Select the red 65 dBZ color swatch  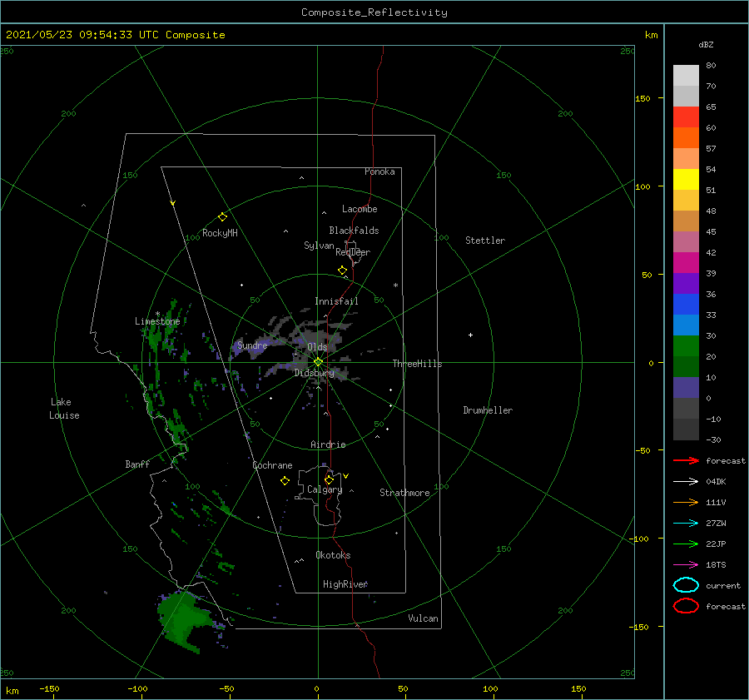(686, 117)
